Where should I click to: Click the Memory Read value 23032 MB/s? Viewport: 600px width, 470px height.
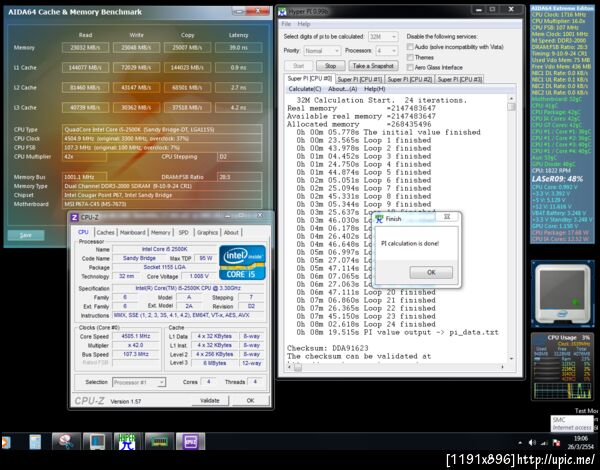click(x=85, y=48)
